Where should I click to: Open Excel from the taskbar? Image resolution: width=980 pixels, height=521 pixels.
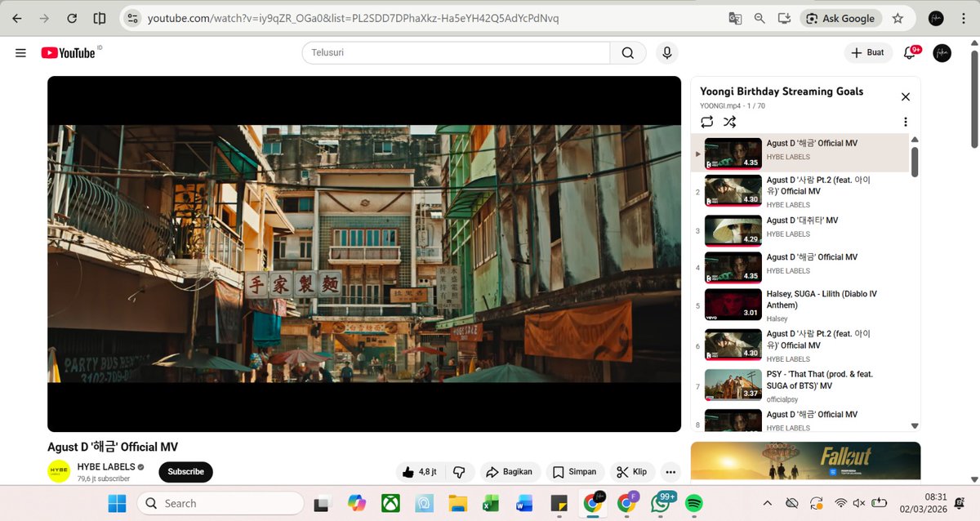click(491, 503)
